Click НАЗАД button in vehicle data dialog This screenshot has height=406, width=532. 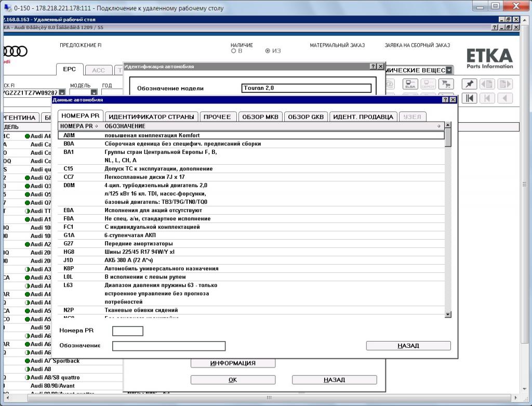click(408, 346)
